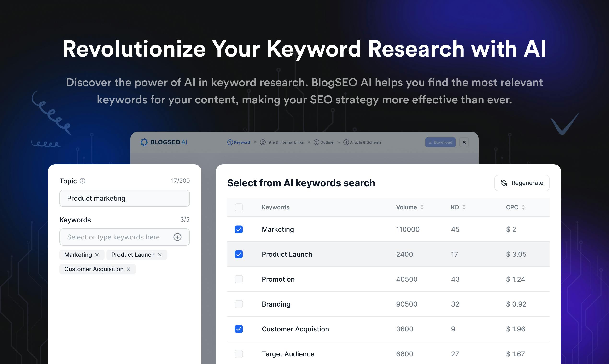Click the Keywords column header

(275, 207)
